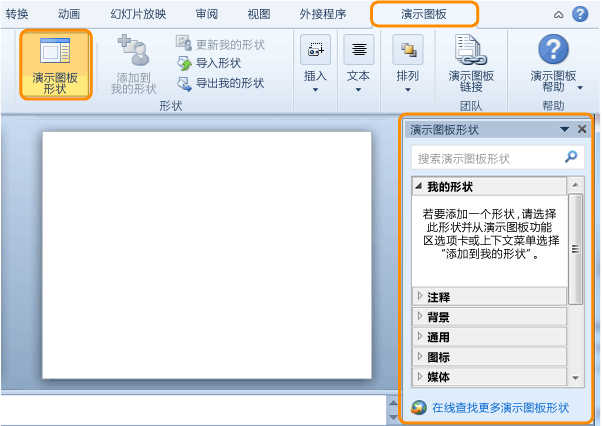
Task: Click the 演示图板帮助 question mark icon
Action: [553, 49]
